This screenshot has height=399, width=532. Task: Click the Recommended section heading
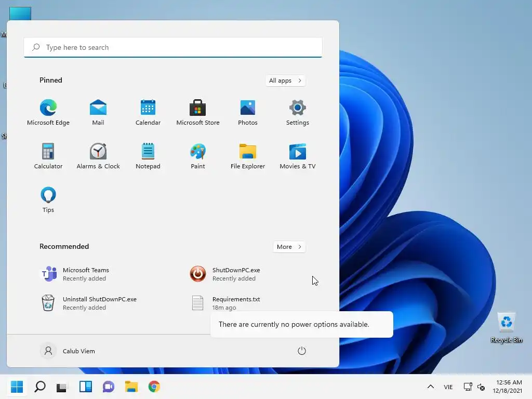pos(64,246)
